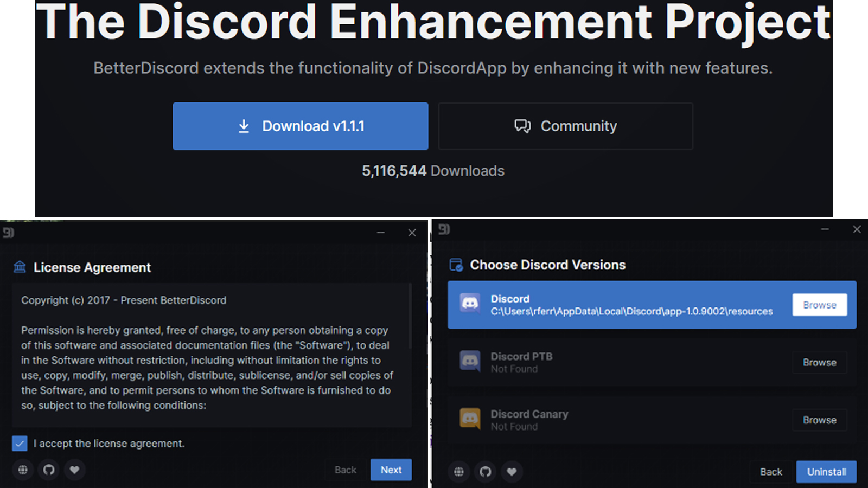Click heart donate icon in License Agreement window

point(75,470)
